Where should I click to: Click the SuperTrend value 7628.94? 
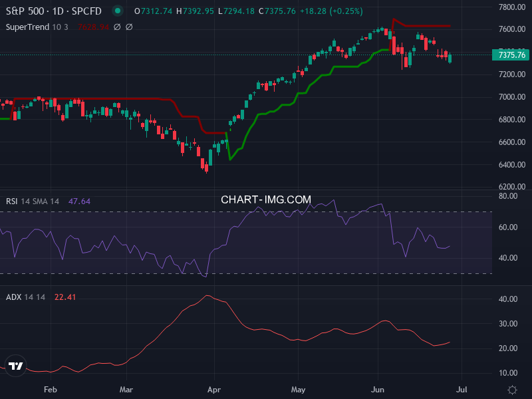[93, 27]
